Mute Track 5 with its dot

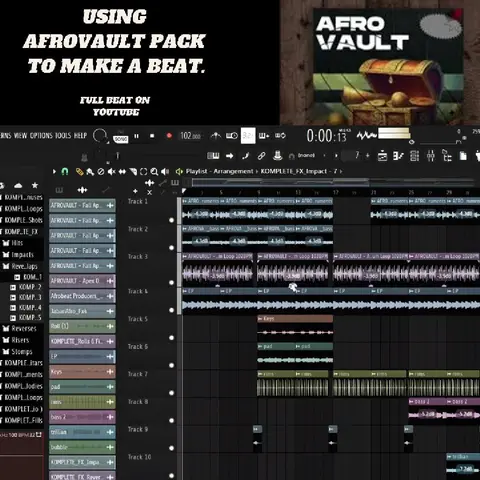click(172, 338)
